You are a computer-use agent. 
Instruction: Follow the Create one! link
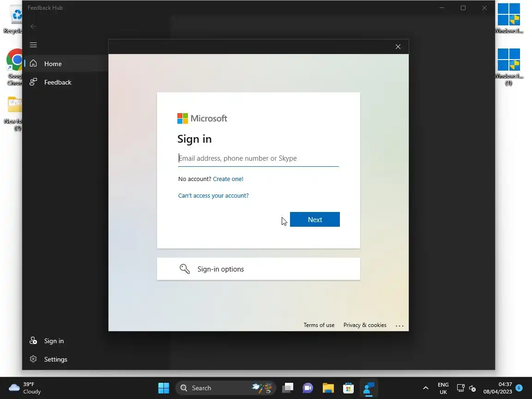(228, 179)
